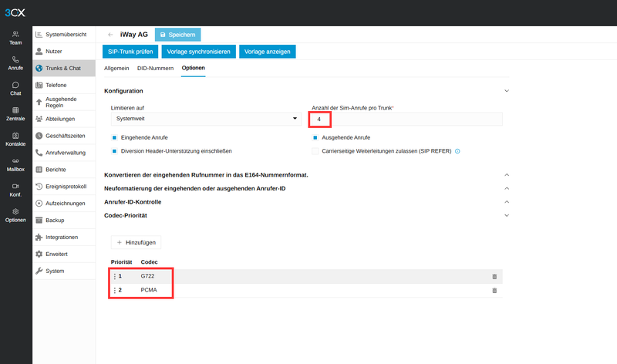Image resolution: width=617 pixels, height=364 pixels.
Task: Click the drag handle of G722 row
Action: coord(114,276)
